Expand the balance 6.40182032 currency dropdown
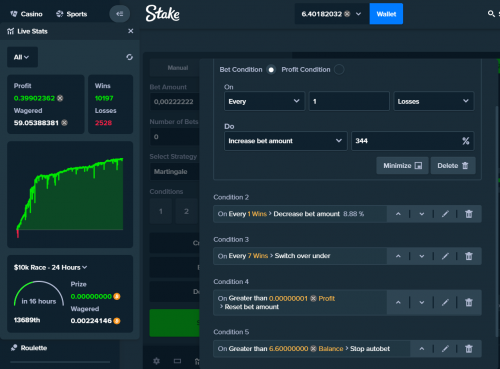 332,14
